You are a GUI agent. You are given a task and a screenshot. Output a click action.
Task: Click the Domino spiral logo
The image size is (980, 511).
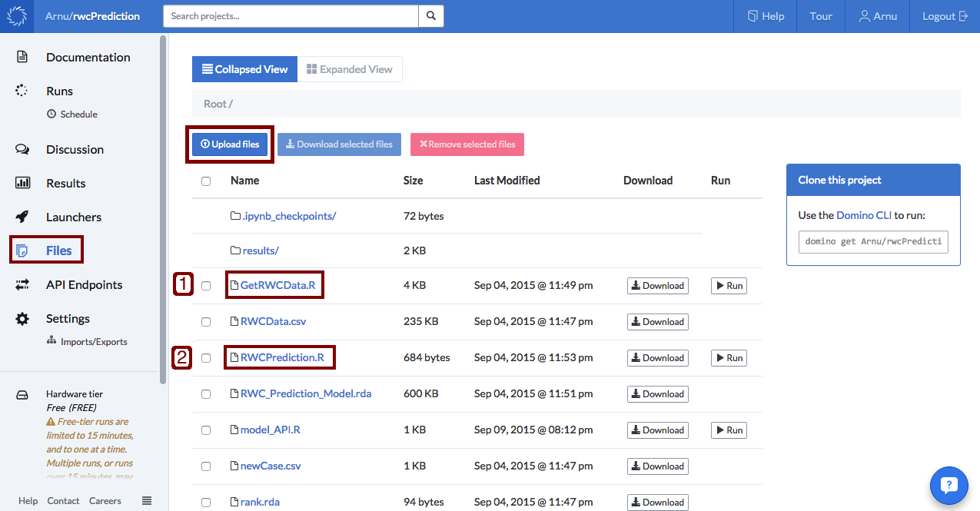[16, 15]
